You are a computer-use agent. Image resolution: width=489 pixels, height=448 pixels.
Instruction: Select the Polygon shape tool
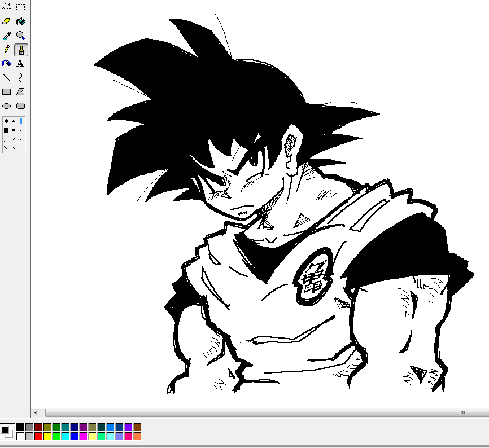point(20,91)
